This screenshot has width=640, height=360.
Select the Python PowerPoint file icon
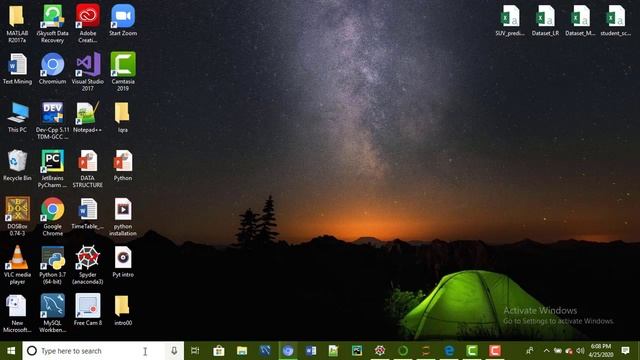123,161
